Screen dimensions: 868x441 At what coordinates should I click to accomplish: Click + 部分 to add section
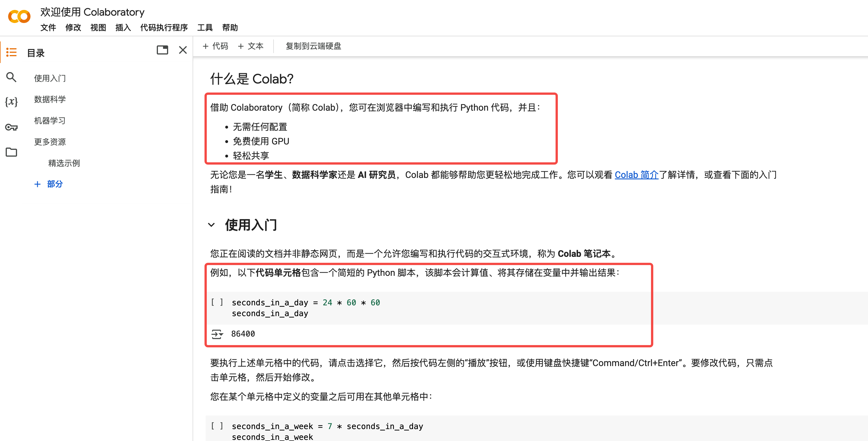coord(49,184)
